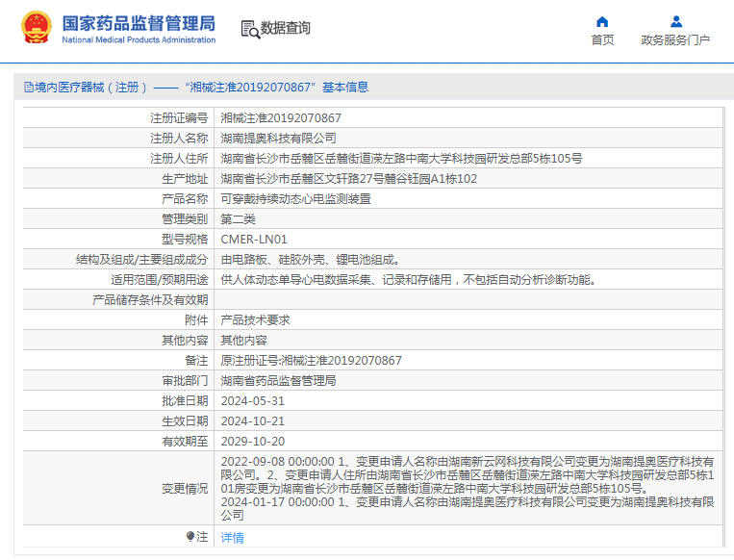
Task: Click the 有效期至 label
Action: tap(185, 441)
